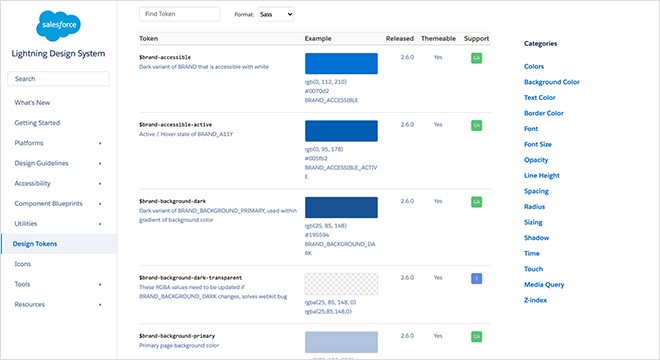The image size is (660, 360).
Task: Jump to Border Color category
Action: [x=544, y=113]
